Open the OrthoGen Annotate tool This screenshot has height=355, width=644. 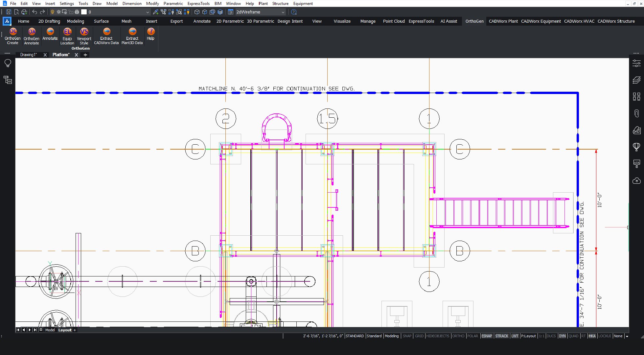[x=31, y=36]
